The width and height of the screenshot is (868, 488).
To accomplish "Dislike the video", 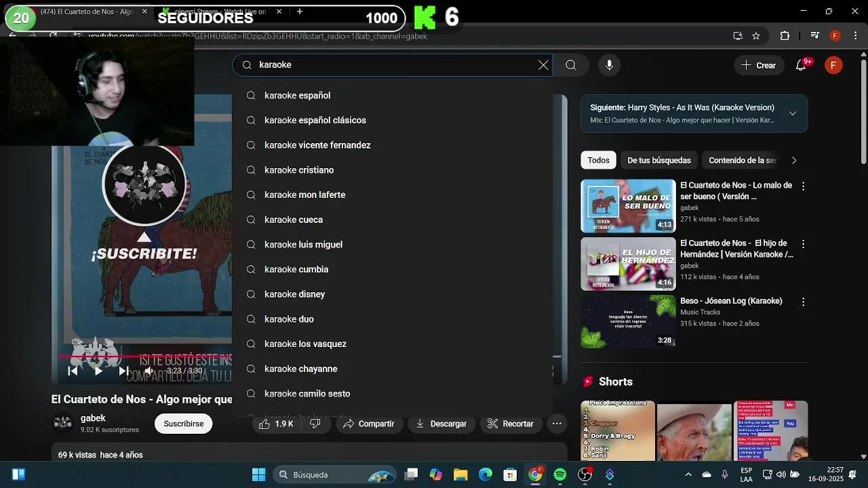I will coord(315,424).
